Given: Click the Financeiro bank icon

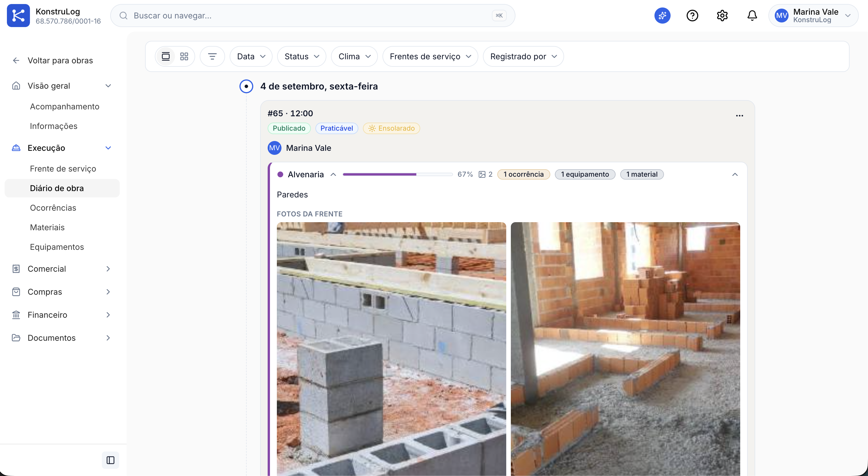Looking at the screenshot, I should (x=16, y=315).
